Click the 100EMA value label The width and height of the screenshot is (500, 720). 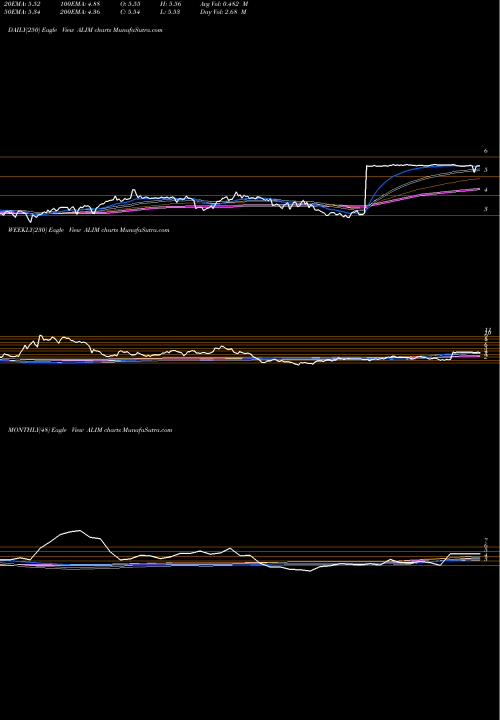[80, 4]
